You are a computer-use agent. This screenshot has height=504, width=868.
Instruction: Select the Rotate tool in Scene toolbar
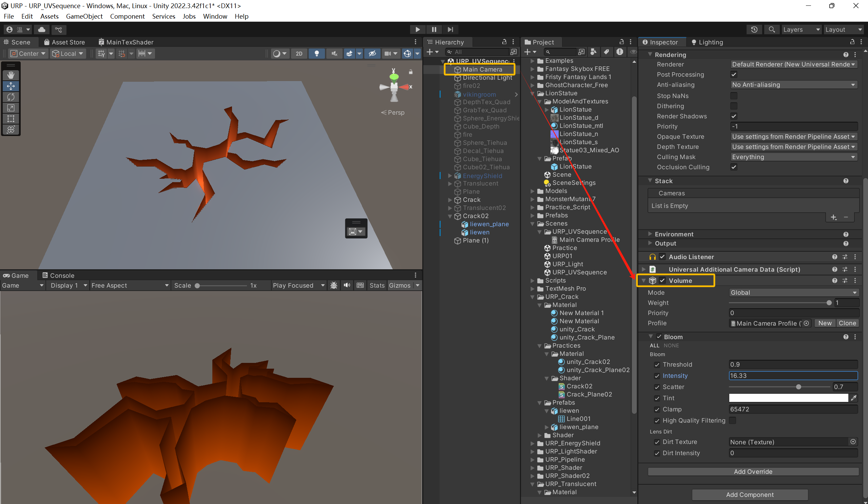11,97
